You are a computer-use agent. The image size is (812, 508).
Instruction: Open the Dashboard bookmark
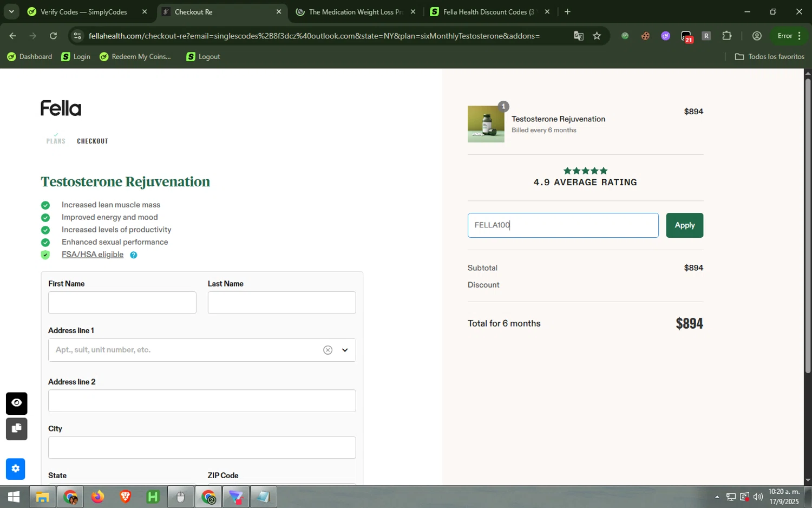(x=30, y=57)
